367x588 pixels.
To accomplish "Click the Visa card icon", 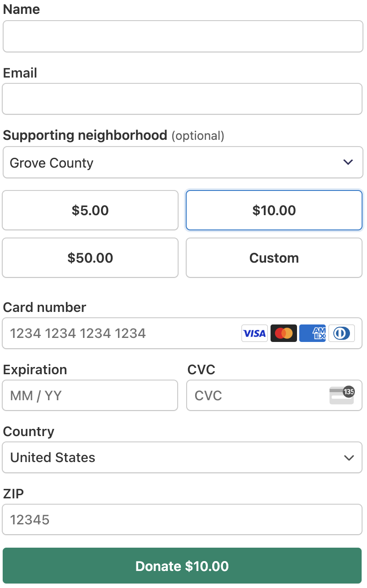I will [x=254, y=333].
